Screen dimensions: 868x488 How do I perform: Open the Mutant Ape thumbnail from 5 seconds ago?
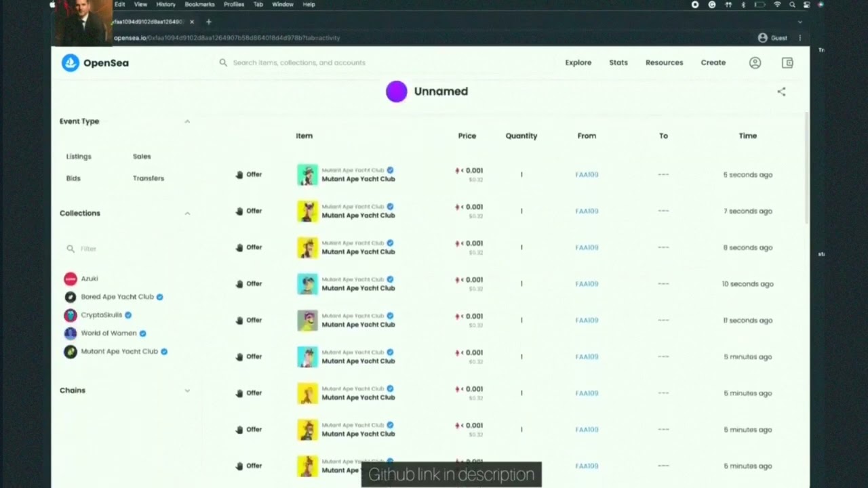coord(307,175)
